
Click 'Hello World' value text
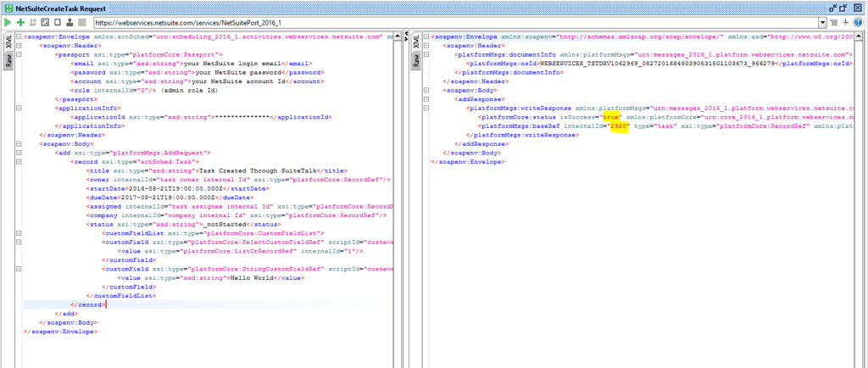252,278
